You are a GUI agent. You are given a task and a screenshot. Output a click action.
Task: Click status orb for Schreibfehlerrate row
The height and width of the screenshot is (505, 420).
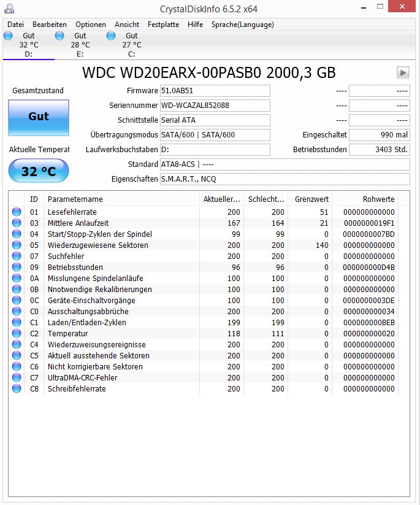tap(17, 388)
